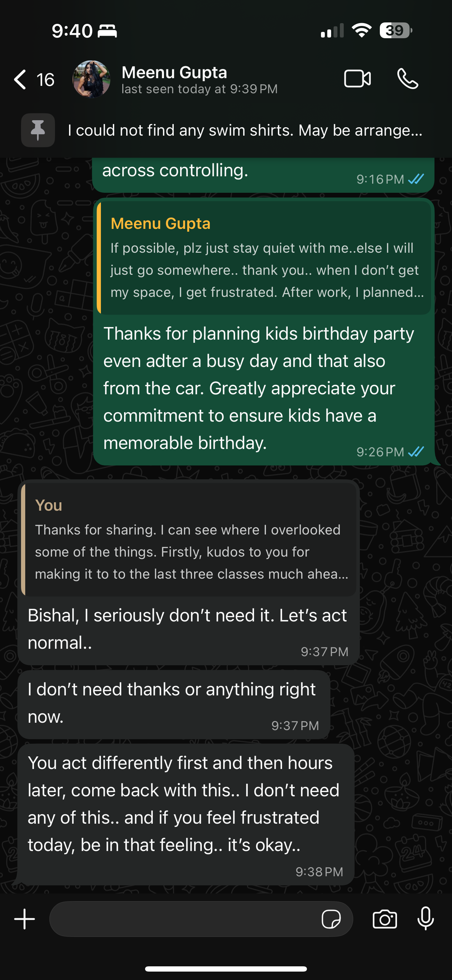Tap the back arrow to chat list
The height and width of the screenshot is (980, 452).
tap(20, 80)
